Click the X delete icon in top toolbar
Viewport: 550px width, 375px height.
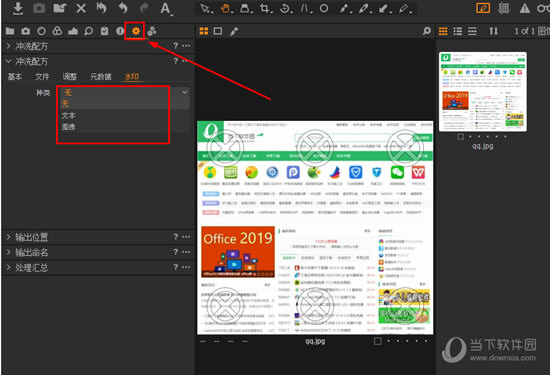click(81, 8)
